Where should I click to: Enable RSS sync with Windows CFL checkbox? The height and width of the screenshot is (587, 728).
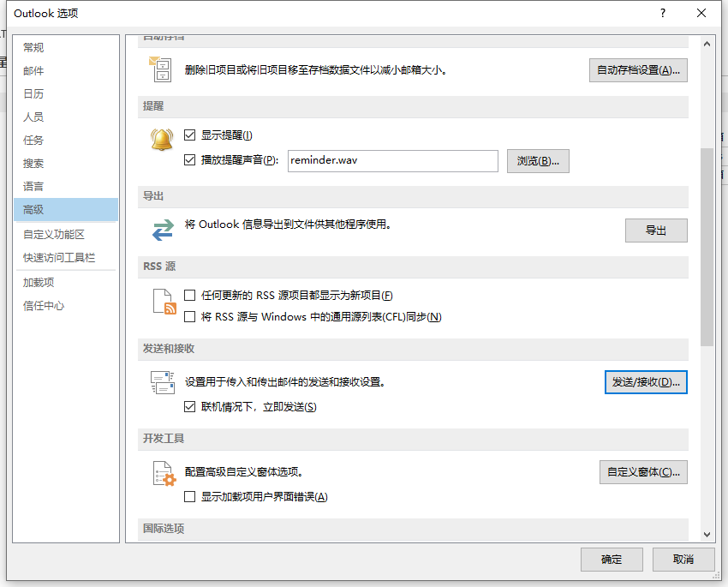point(189,317)
